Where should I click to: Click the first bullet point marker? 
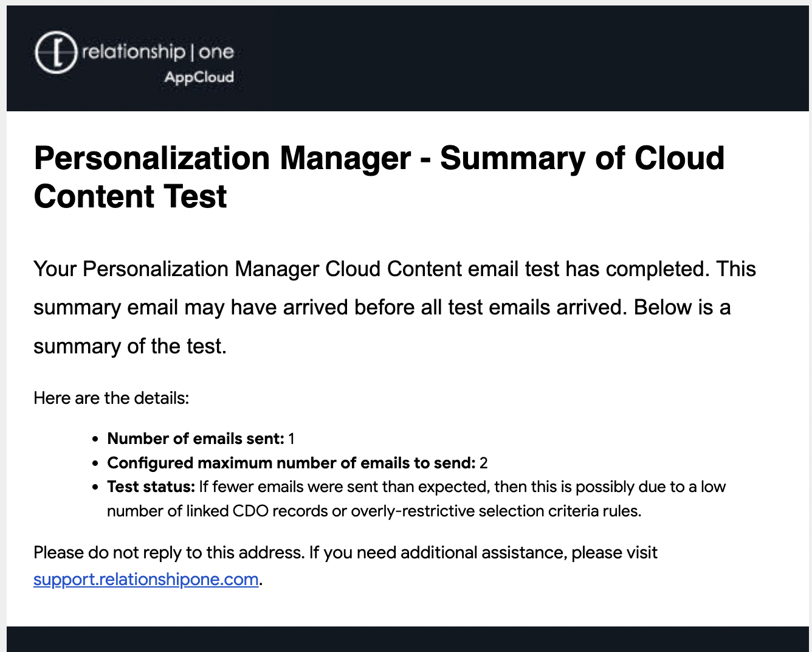point(95,439)
